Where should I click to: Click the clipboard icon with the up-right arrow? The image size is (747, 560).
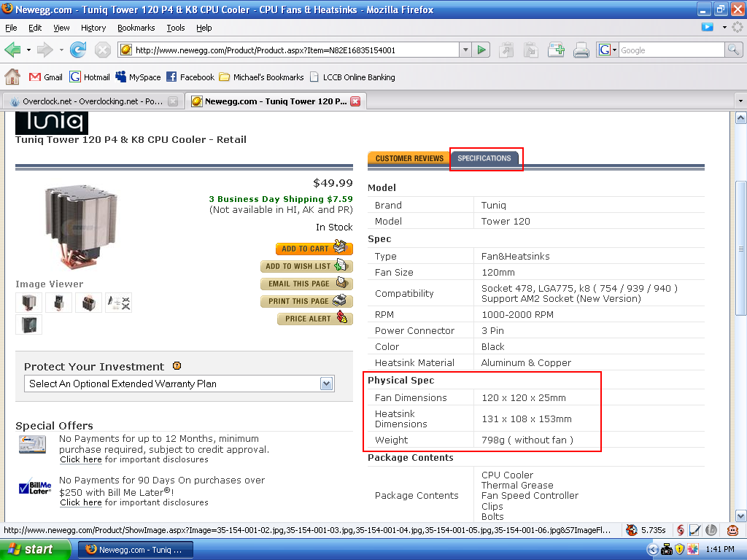tap(506, 50)
